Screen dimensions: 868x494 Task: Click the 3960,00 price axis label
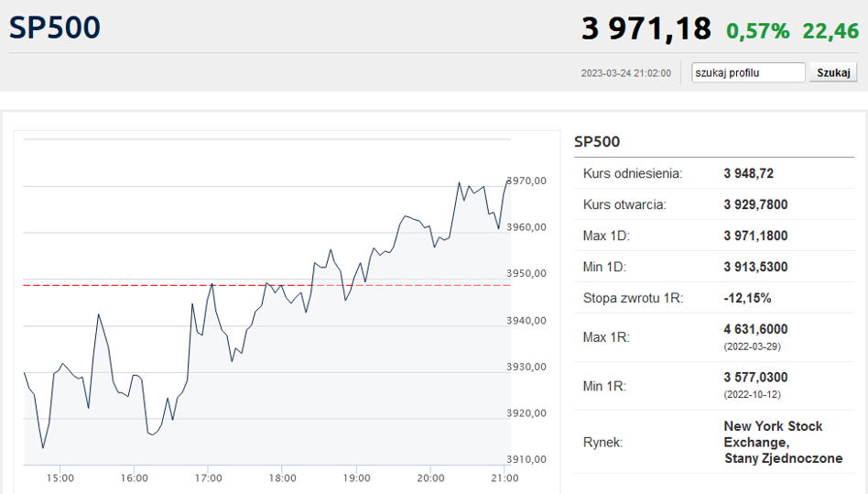click(x=526, y=227)
